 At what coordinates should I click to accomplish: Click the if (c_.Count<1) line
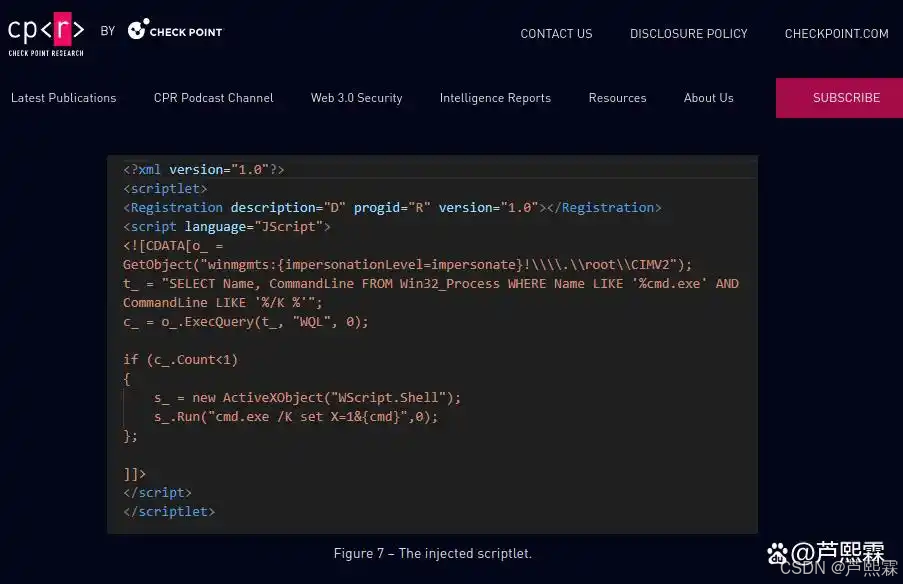[180, 359]
